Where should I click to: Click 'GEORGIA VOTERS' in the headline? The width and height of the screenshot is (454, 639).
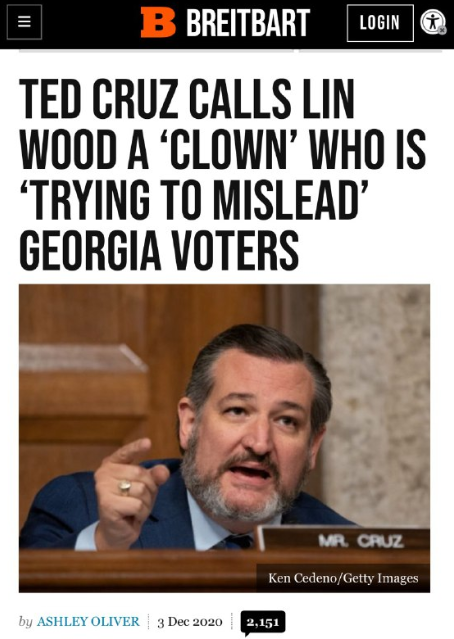[x=159, y=250]
